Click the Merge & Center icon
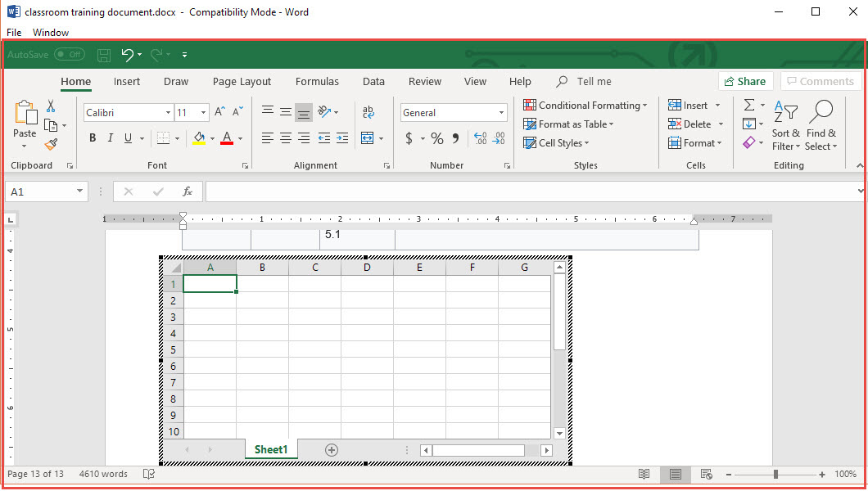This screenshot has width=868, height=491. [367, 138]
